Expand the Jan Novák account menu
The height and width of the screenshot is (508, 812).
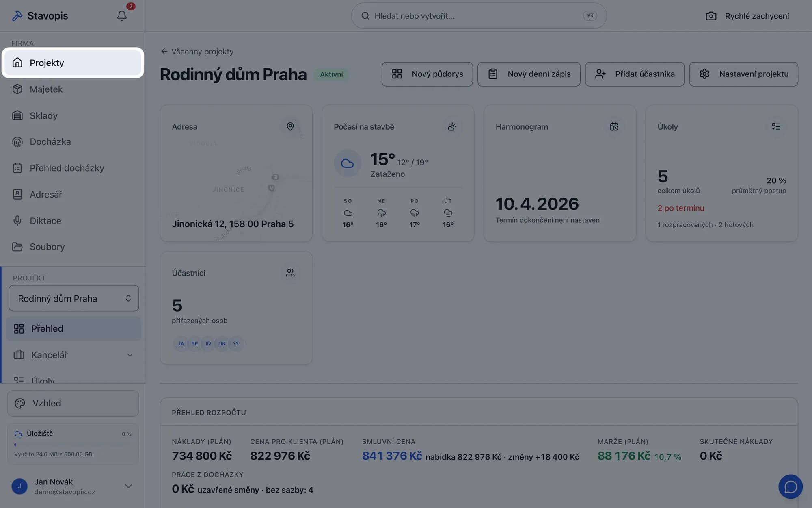[x=128, y=486]
